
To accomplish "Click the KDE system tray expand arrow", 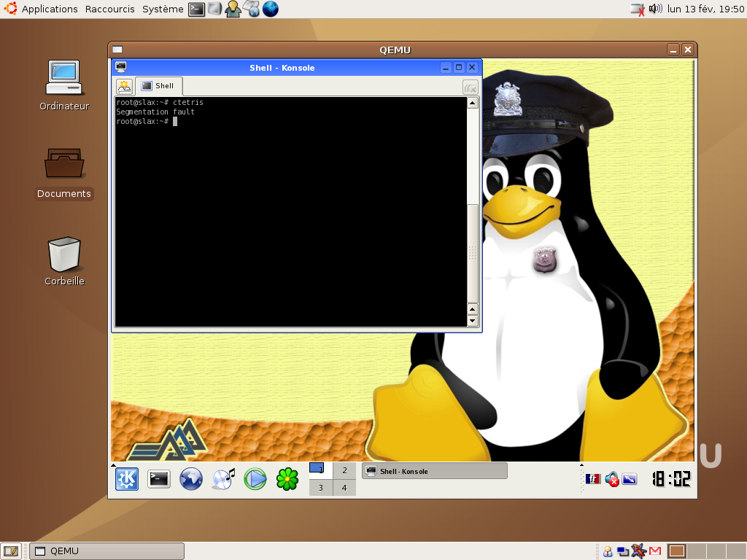I will tap(581, 464).
